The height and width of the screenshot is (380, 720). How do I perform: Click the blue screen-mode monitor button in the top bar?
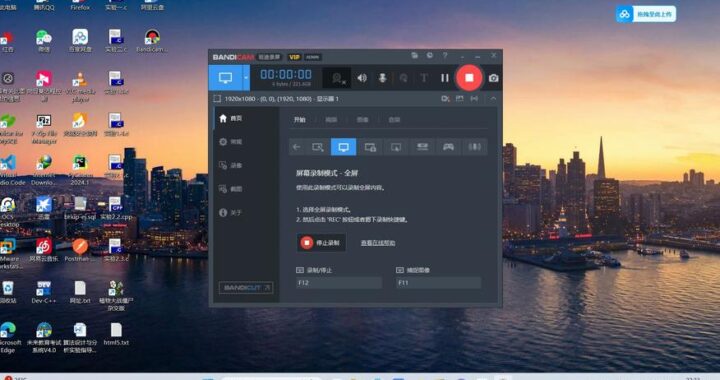click(x=225, y=78)
